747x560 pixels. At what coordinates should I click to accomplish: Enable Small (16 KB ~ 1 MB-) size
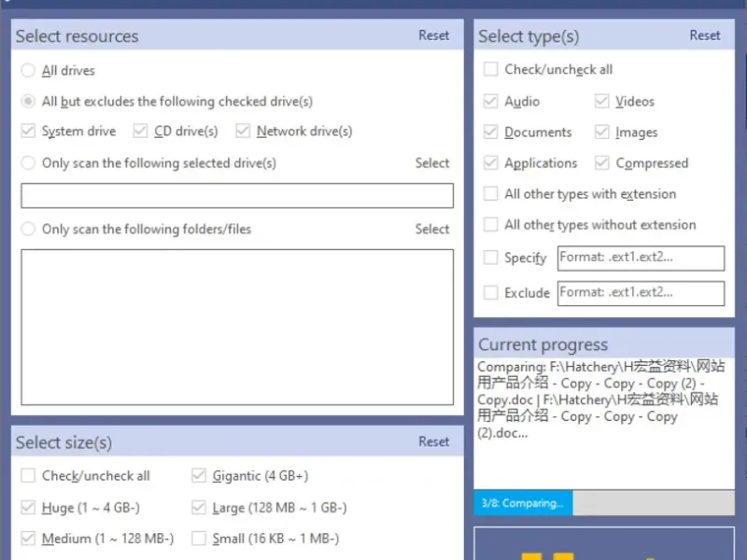pyautogui.click(x=199, y=539)
